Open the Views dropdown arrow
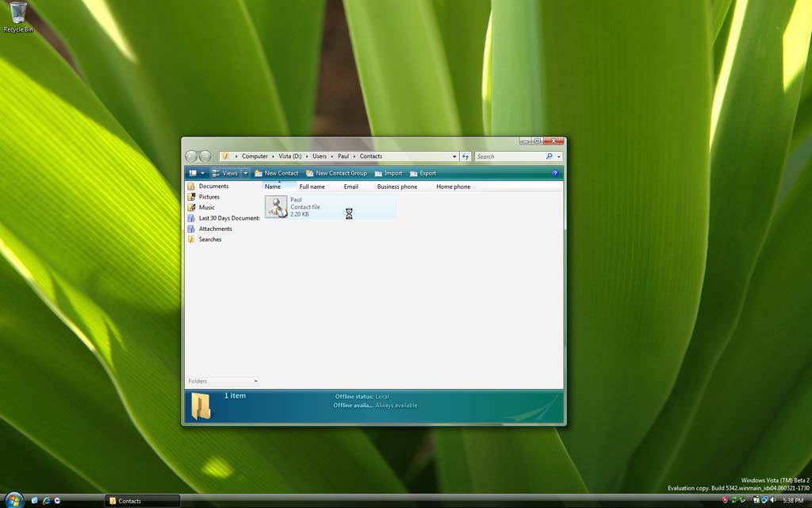 point(246,173)
